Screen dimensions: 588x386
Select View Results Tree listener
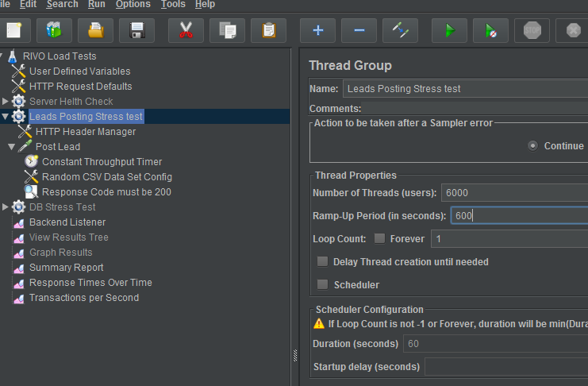tap(68, 237)
